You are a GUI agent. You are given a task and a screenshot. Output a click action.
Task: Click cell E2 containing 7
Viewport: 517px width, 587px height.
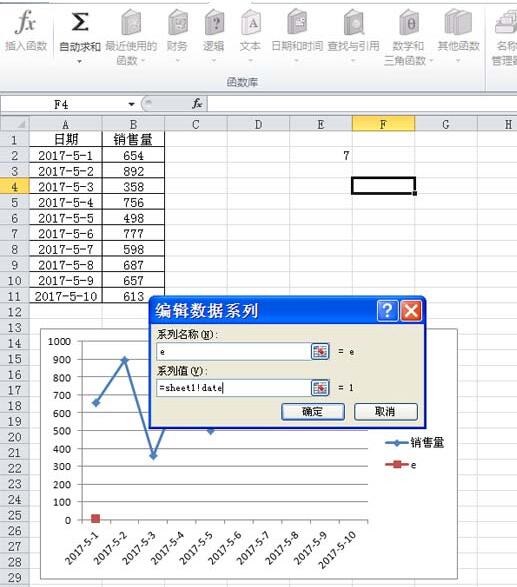pos(321,155)
